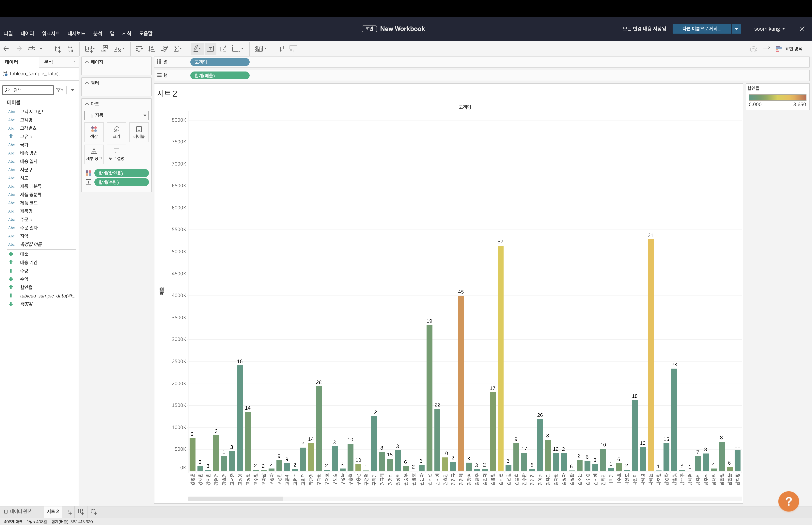Click the 합계(매출) pill on Rows shelf
812x525 pixels.
[220, 75]
